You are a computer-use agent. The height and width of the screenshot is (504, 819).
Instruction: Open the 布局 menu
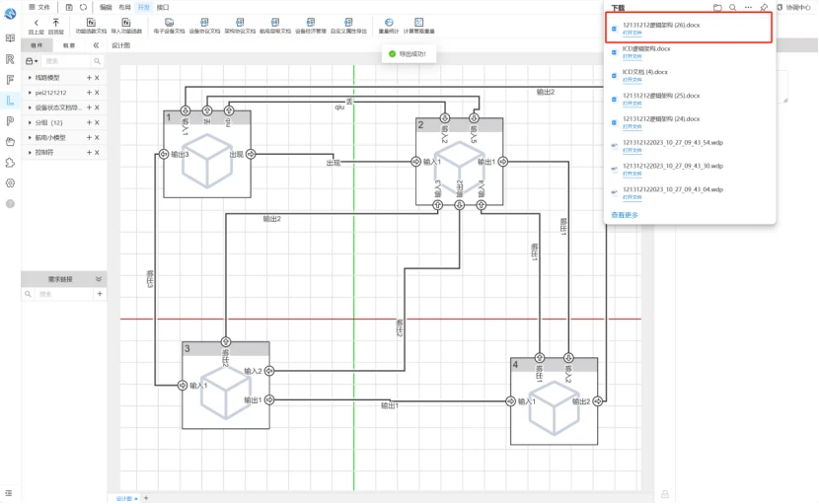[124, 7]
